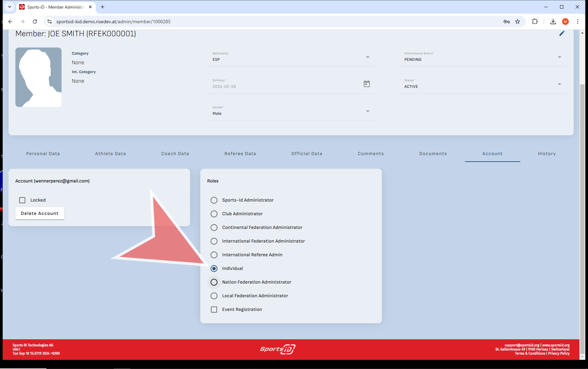Switch to the Personal Data tab

point(43,154)
